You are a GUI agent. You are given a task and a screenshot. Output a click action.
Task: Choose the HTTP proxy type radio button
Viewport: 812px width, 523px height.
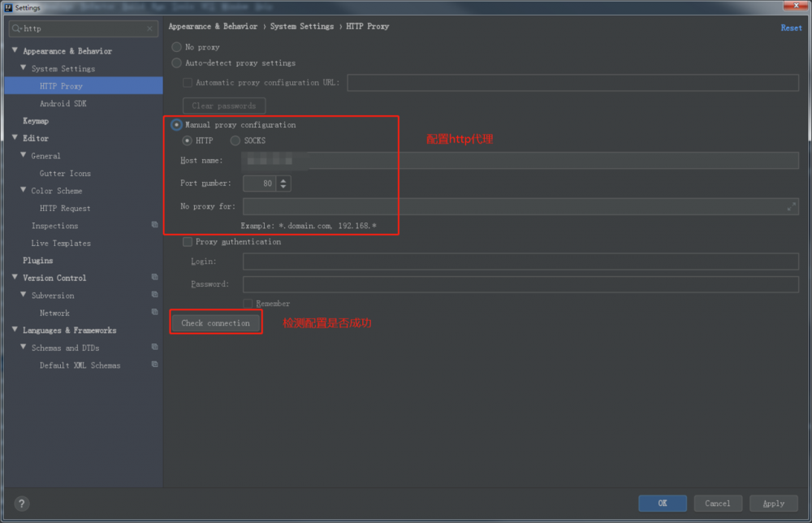[187, 140]
